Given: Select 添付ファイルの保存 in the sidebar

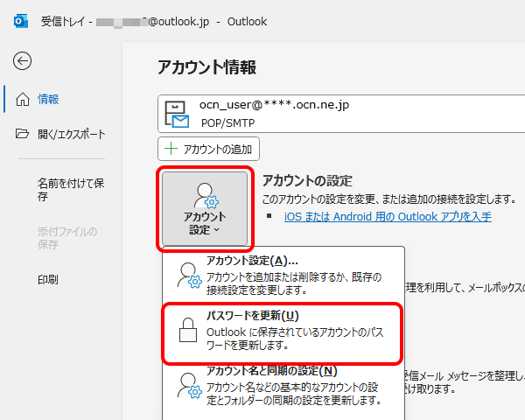Looking at the screenshot, I should pyautogui.click(x=66, y=237).
